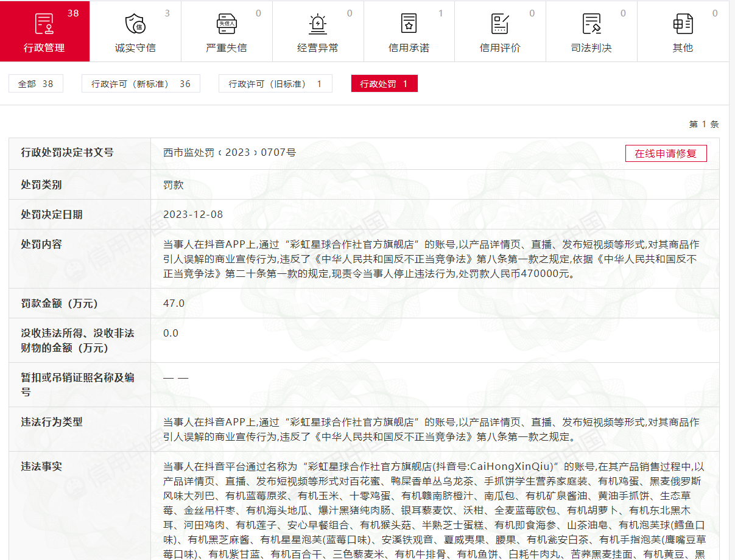The height and width of the screenshot is (560, 735).
Task: Click the count 38 on 行政管理 tab
Action: tap(73, 13)
